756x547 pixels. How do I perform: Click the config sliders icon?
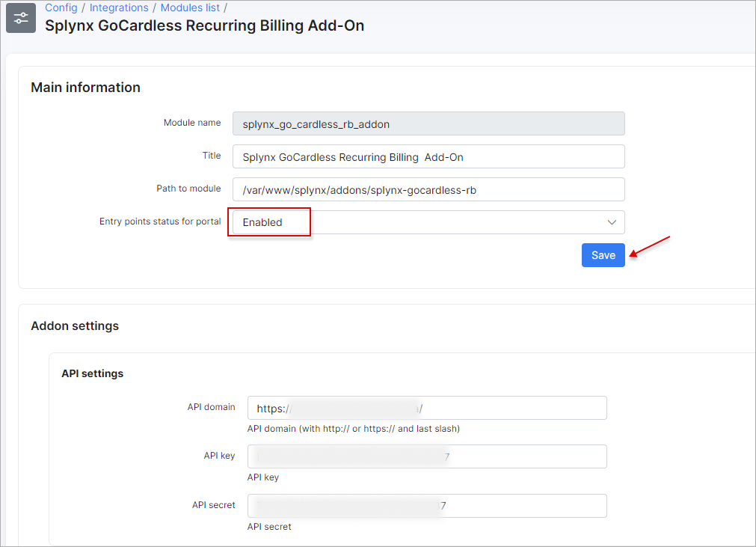click(21, 17)
